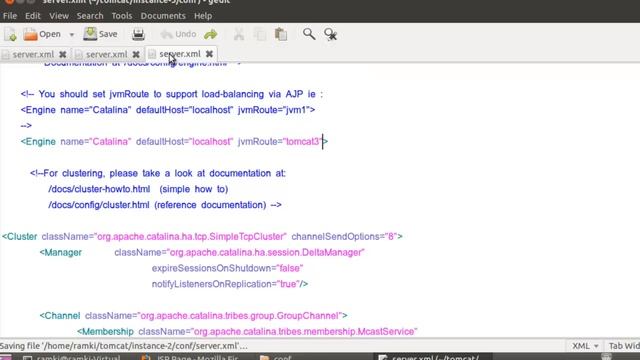The width and height of the screenshot is (640, 360).
Task: Switch to the second server.xml tab
Action: pos(106,54)
